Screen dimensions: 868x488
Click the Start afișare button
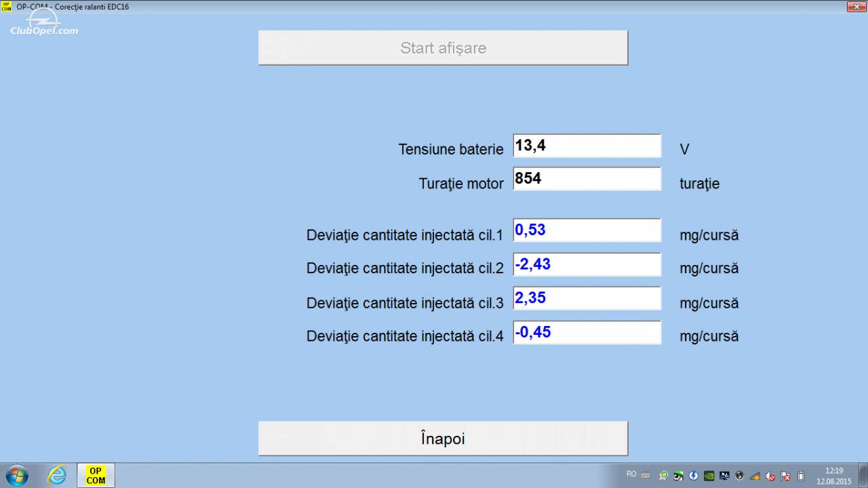pos(443,48)
